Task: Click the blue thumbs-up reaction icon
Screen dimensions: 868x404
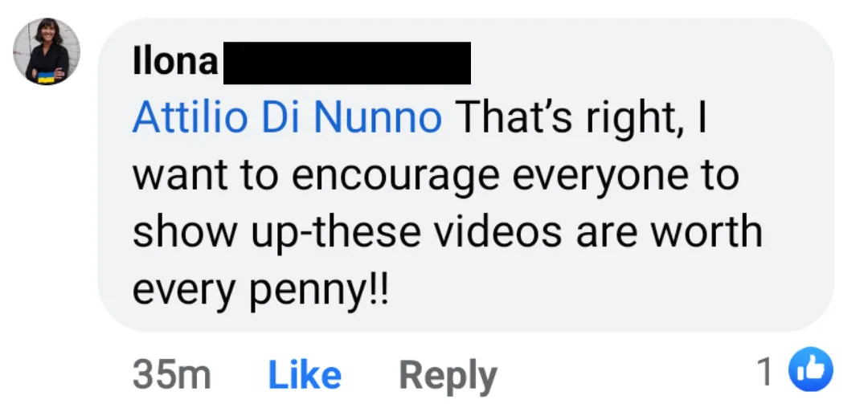Action: pyautogui.click(x=810, y=369)
